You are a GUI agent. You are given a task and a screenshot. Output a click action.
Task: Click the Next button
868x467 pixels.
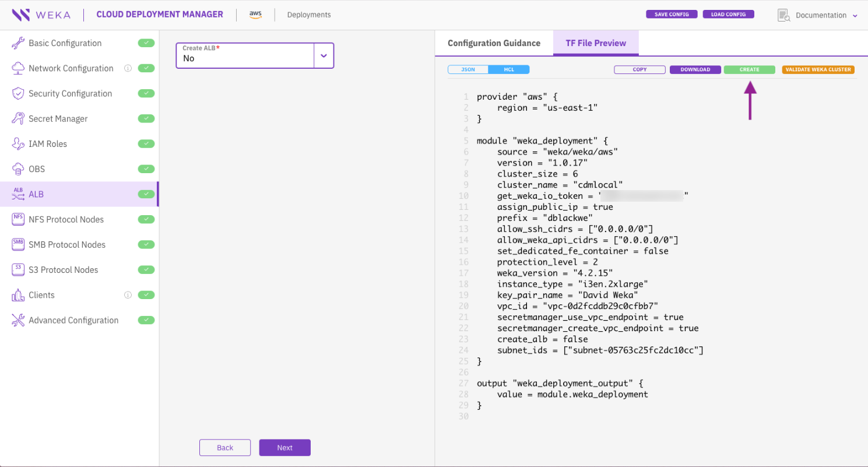[284, 448]
